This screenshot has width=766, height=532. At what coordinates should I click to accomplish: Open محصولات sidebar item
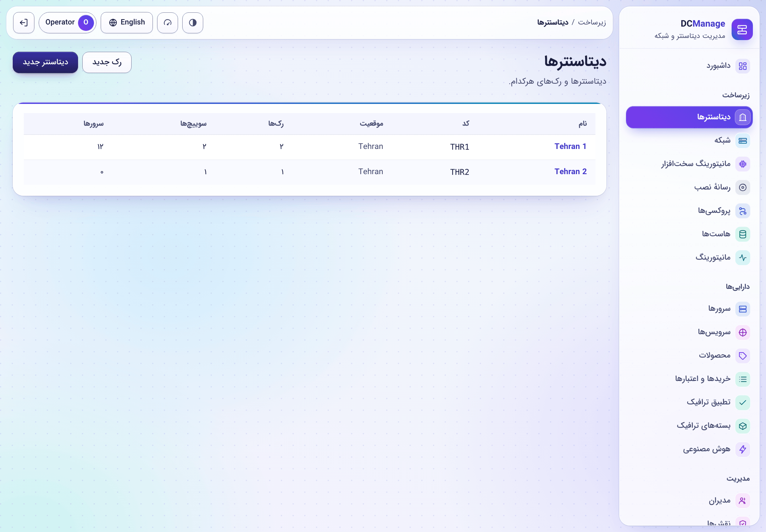(689, 356)
